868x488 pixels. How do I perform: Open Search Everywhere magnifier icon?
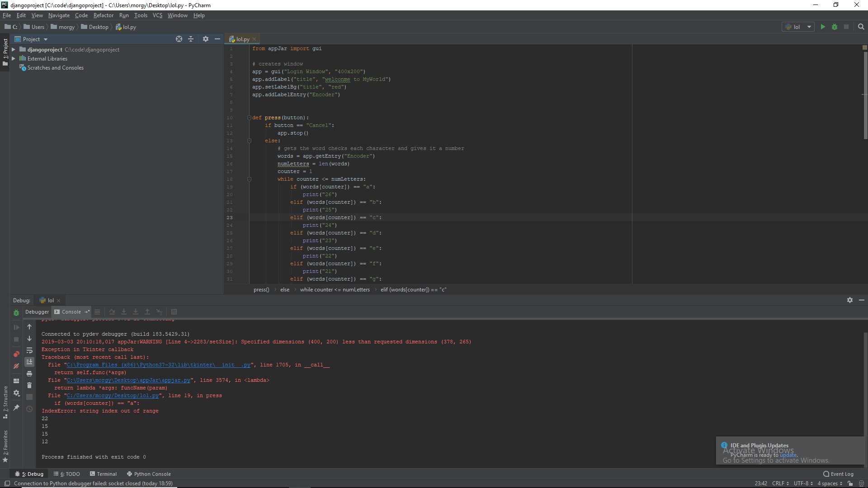(861, 27)
